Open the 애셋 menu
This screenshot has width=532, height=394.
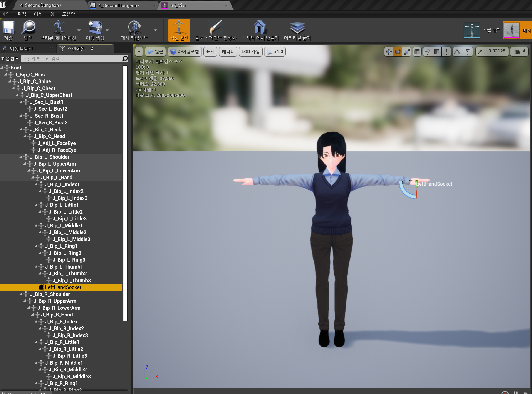tap(38, 14)
